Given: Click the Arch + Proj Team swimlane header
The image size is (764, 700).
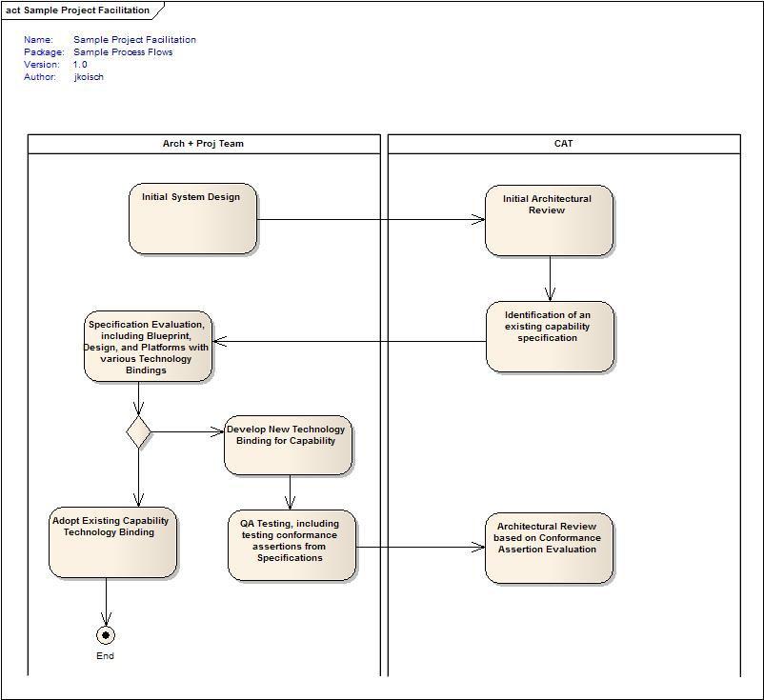Looking at the screenshot, I should point(203,144).
